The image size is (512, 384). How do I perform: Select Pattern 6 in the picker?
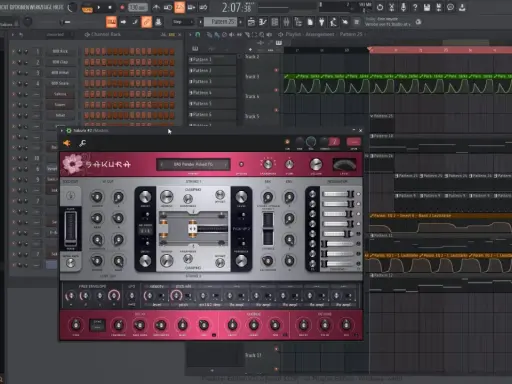(x=212, y=115)
